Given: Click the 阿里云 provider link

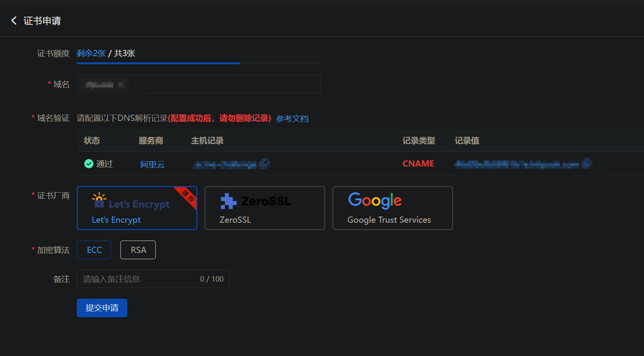Looking at the screenshot, I should [x=152, y=164].
